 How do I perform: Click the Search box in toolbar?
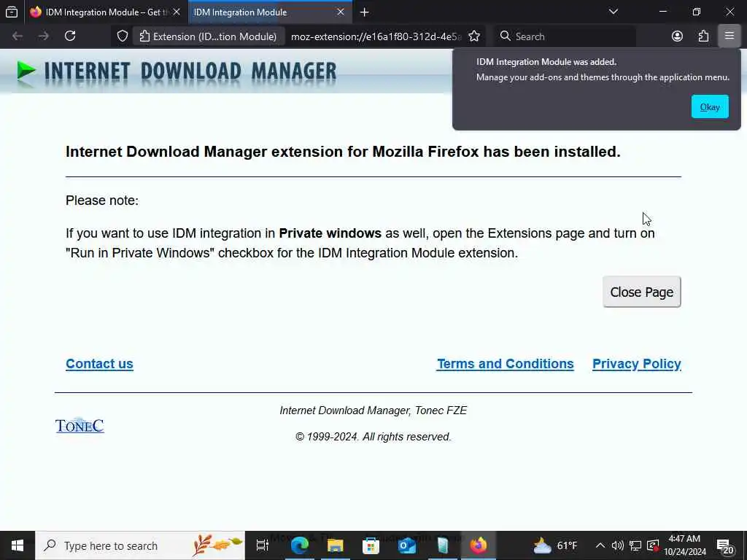coord(565,36)
